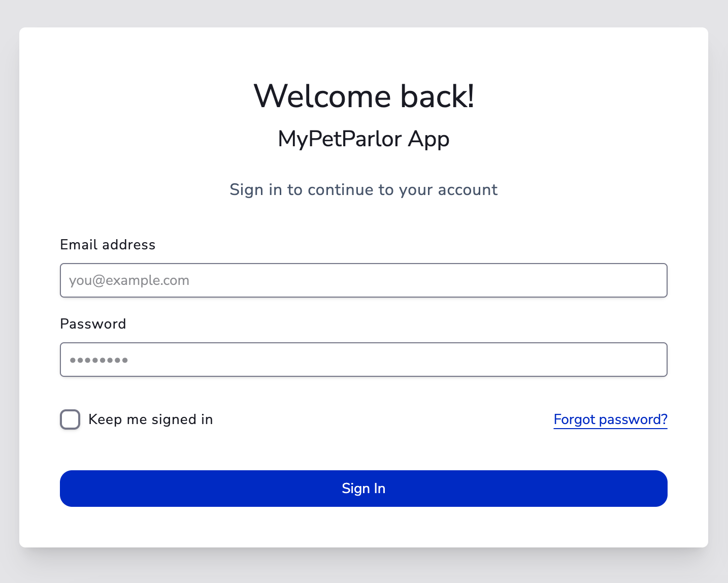Toggle the remember-me checkbox box

(70, 419)
